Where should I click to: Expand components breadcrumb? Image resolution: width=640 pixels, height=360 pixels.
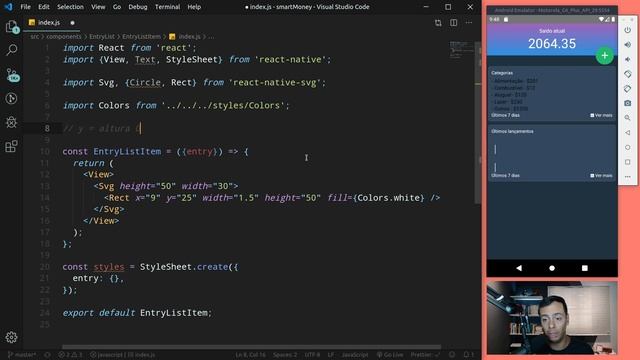click(x=64, y=37)
